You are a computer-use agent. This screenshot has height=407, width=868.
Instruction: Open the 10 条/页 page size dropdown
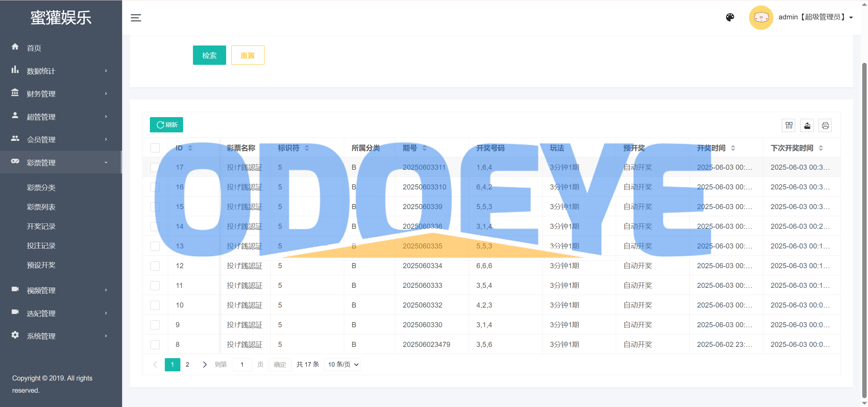(x=342, y=365)
